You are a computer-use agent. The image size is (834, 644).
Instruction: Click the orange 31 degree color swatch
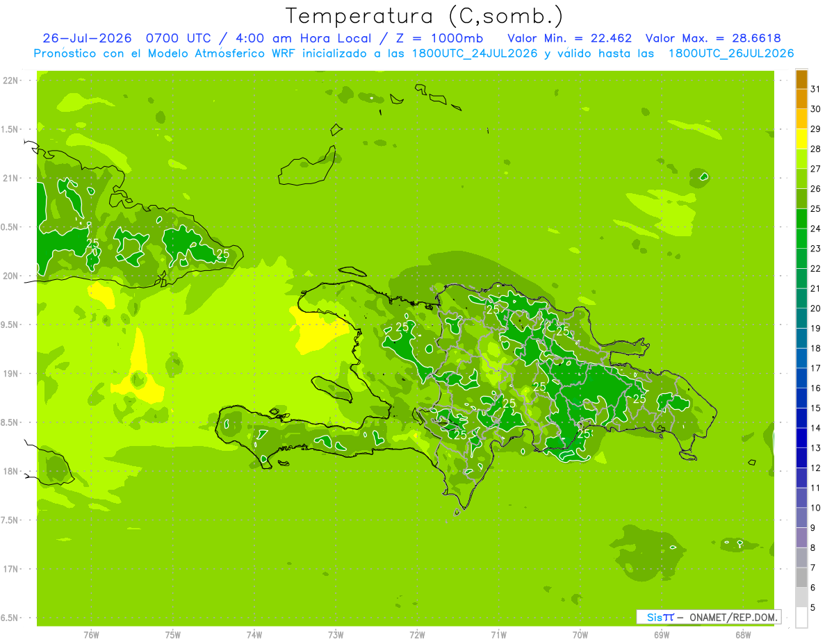point(801,80)
